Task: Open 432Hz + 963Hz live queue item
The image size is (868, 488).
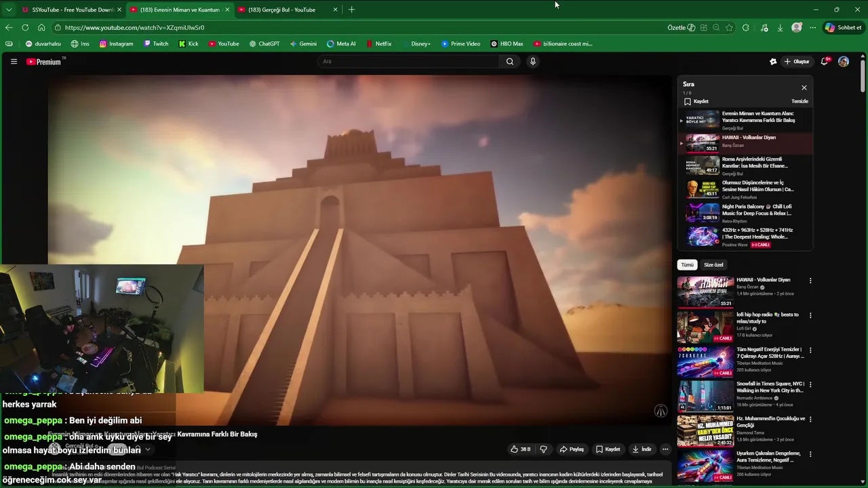Action: click(746, 237)
